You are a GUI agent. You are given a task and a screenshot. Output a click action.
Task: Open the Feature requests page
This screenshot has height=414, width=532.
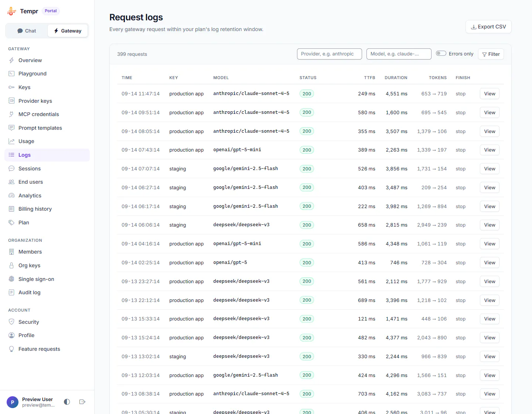[47, 349]
